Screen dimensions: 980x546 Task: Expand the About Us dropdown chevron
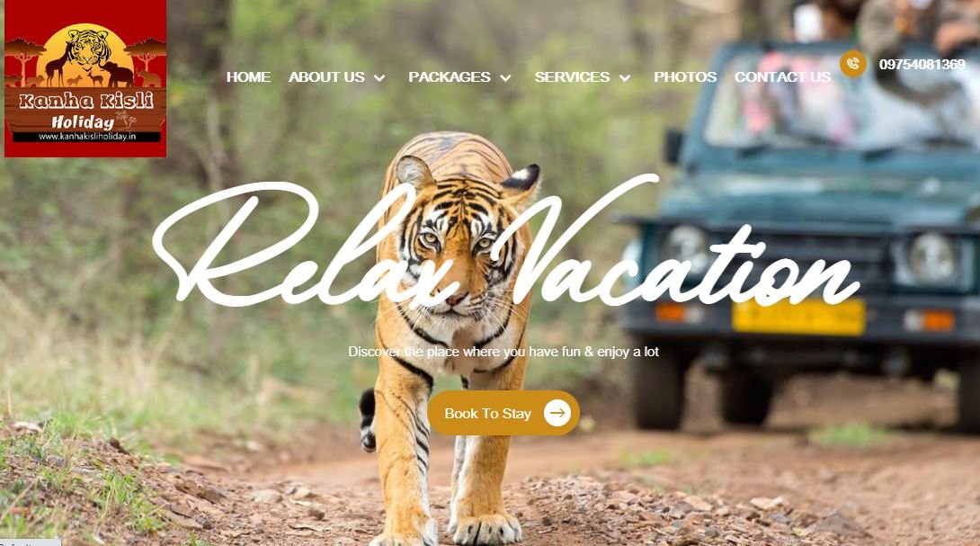(x=379, y=77)
